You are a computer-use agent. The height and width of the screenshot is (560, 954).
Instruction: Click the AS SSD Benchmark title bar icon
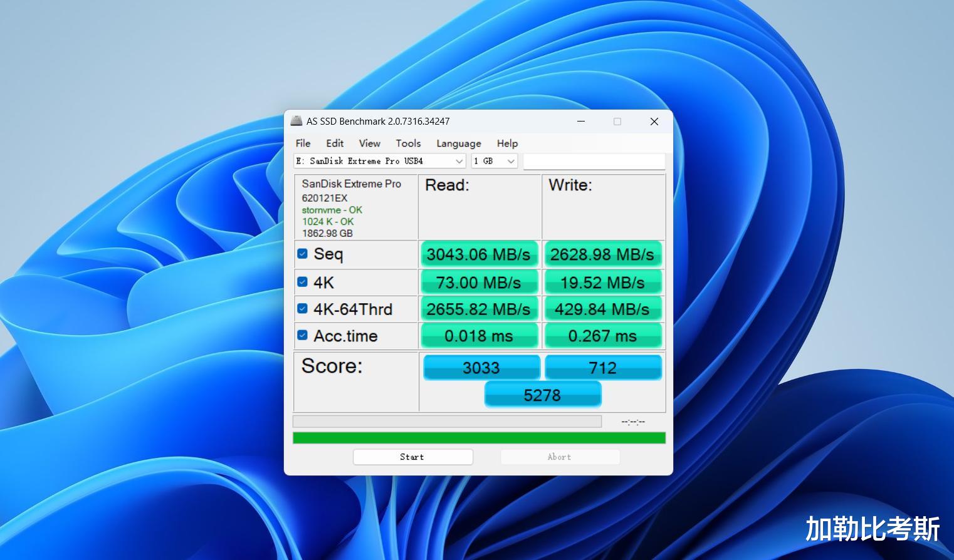click(296, 121)
